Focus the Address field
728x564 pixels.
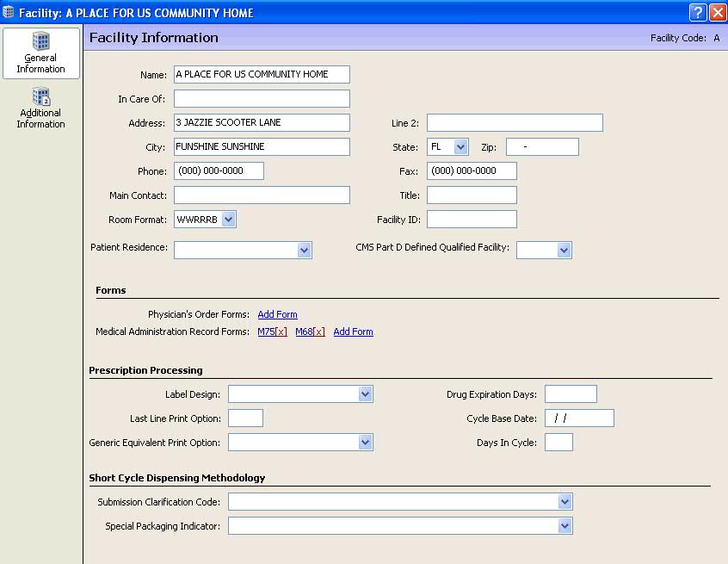(x=262, y=122)
